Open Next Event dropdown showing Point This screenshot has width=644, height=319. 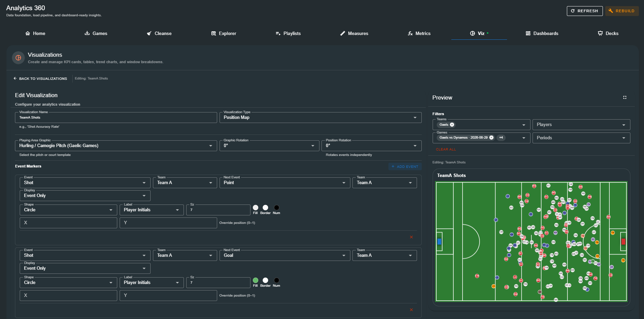point(285,183)
